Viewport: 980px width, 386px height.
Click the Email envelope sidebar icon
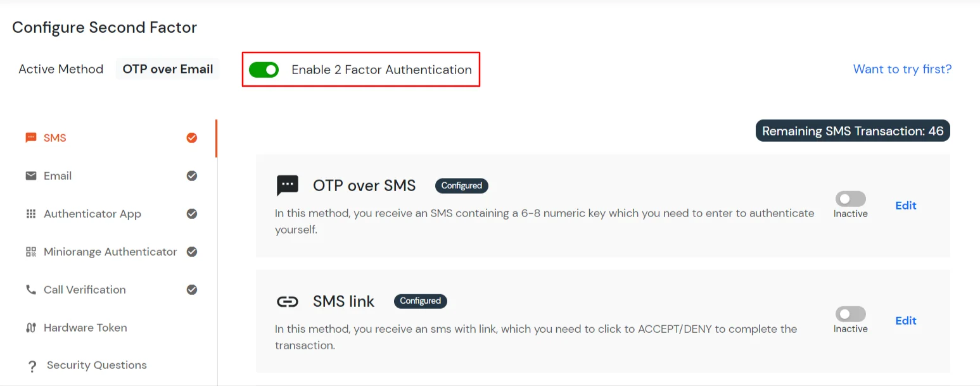tap(30, 176)
